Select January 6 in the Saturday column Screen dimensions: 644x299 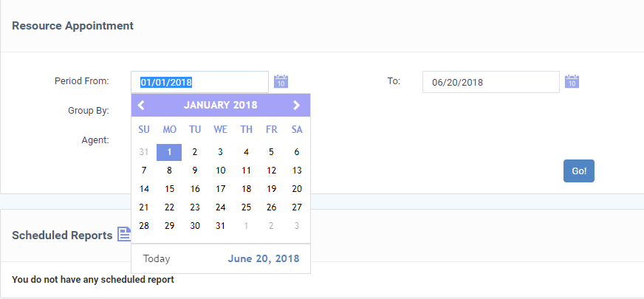point(297,152)
